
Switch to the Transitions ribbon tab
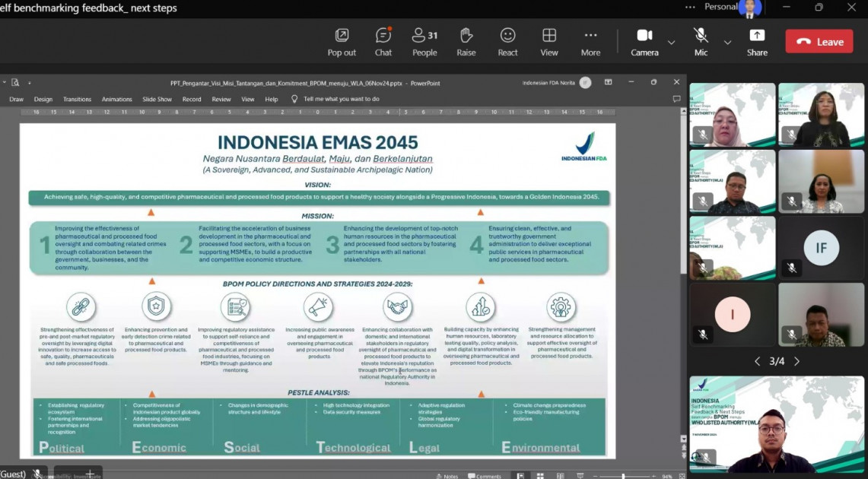pyautogui.click(x=77, y=99)
